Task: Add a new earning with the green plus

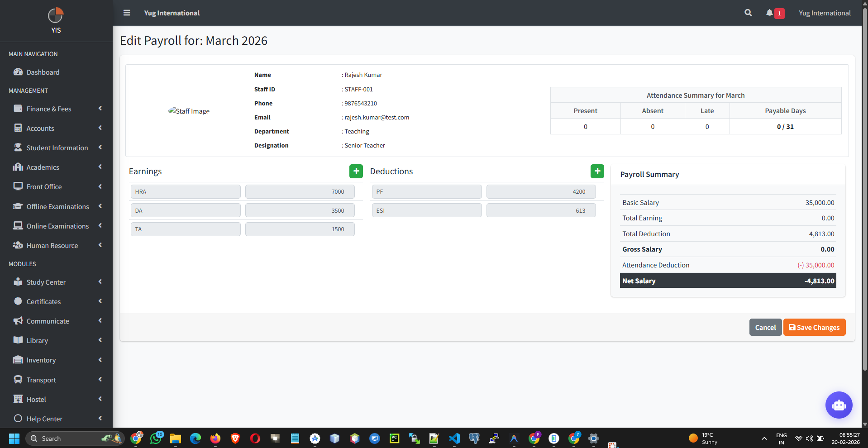Action: point(356,171)
